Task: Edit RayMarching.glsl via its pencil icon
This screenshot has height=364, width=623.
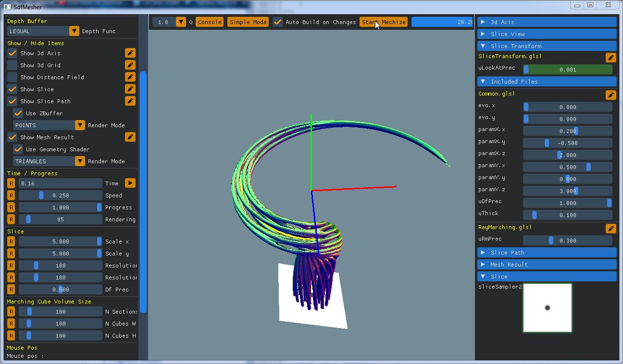Action: 610,228
